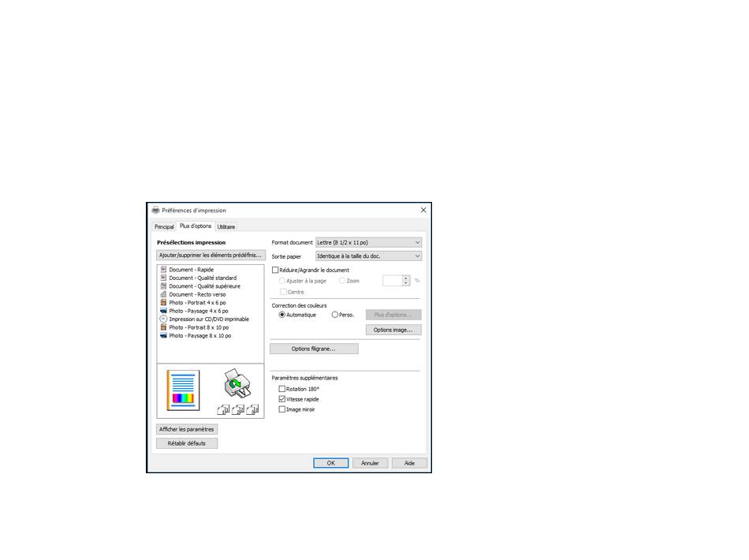Click the CD/DVD imprimable disc icon
The image size is (749, 560).
(163, 319)
